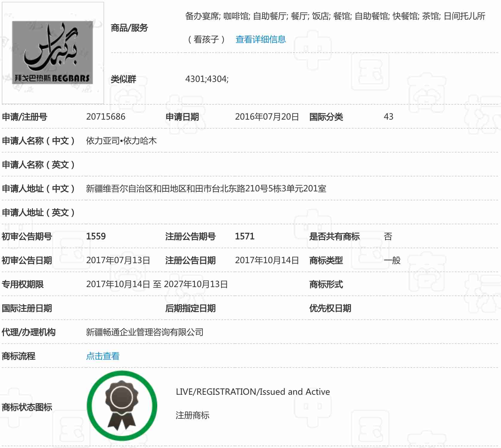
Task: Click the green registered-trademark ribbon badge icon
Action: pyautogui.click(x=122, y=406)
